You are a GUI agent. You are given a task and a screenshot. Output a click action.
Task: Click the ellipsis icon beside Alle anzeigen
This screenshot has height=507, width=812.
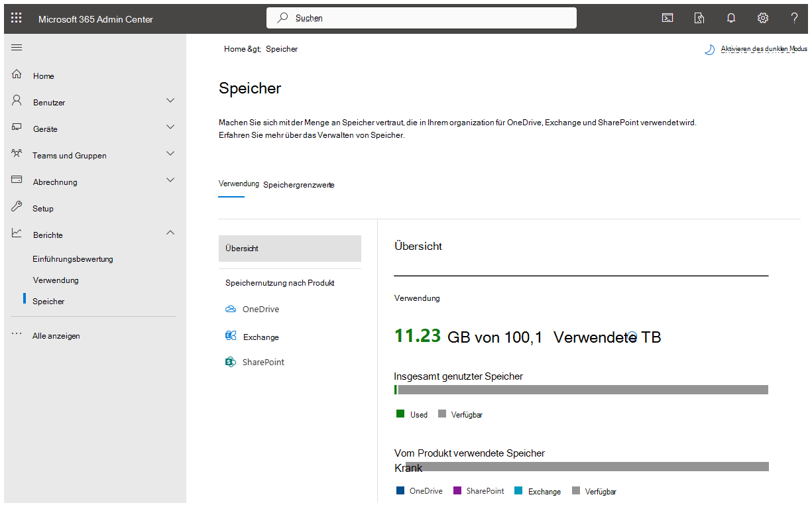[17, 335]
